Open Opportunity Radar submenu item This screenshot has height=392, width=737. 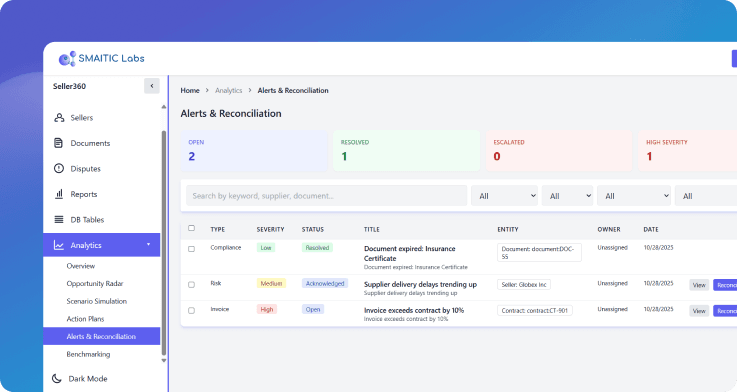[94, 283]
